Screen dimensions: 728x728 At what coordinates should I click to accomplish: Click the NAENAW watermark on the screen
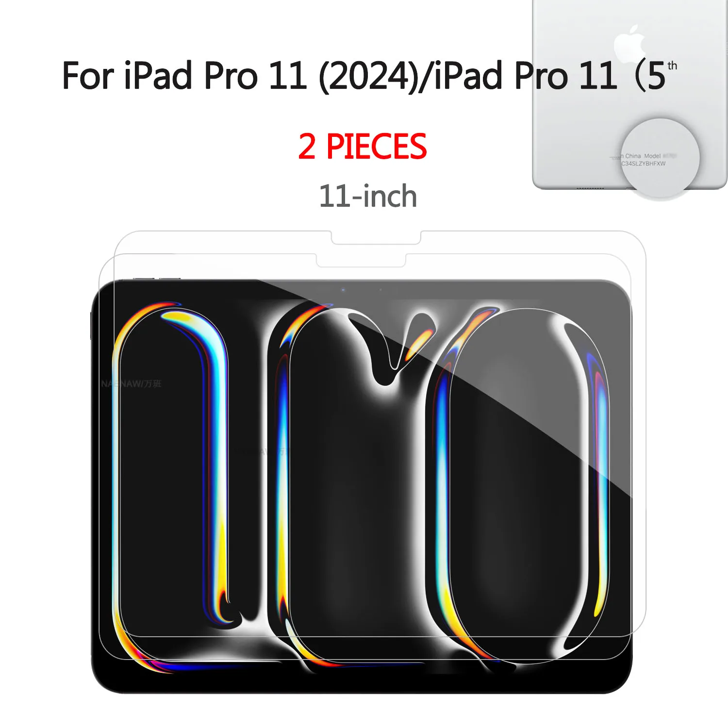pos(131,384)
